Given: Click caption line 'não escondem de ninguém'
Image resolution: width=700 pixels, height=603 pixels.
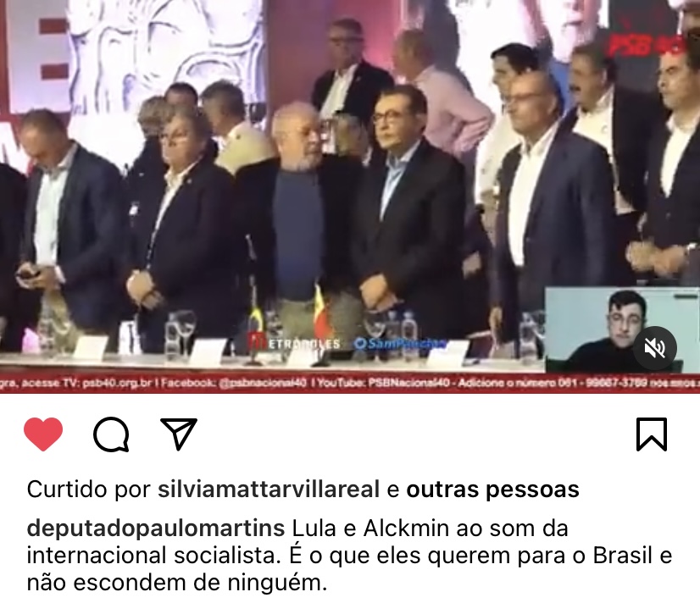Looking at the screenshot, I should 177,583.
